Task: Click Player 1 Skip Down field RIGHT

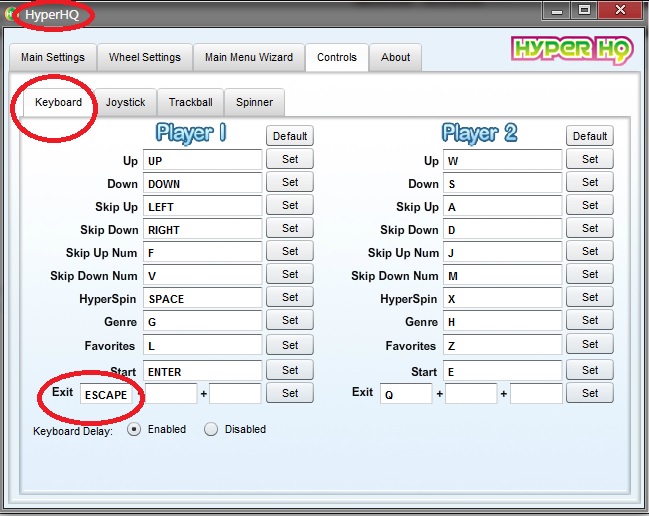Action: pyautogui.click(x=202, y=229)
